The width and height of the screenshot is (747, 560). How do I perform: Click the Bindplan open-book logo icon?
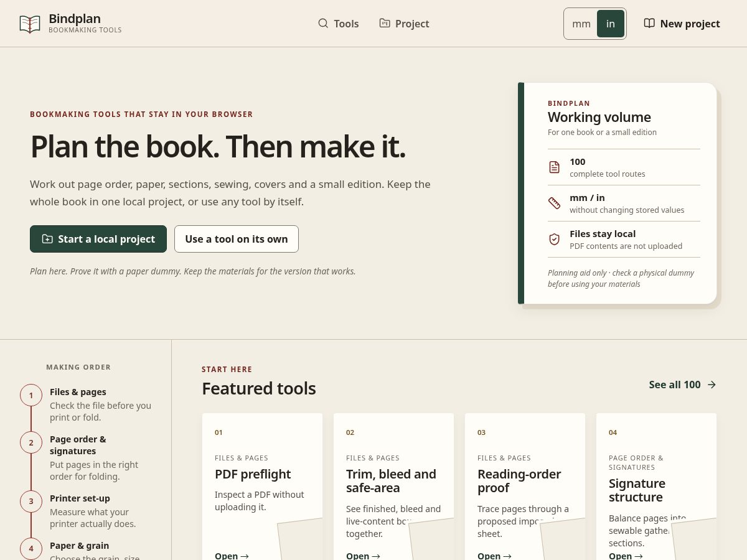30,24
